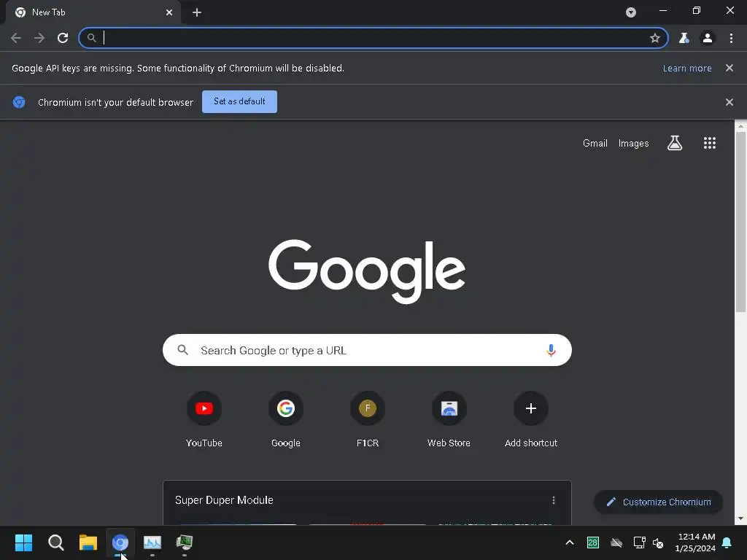Open the F1CR shortcut
Viewport: 747px width, 560px height.
point(368,419)
